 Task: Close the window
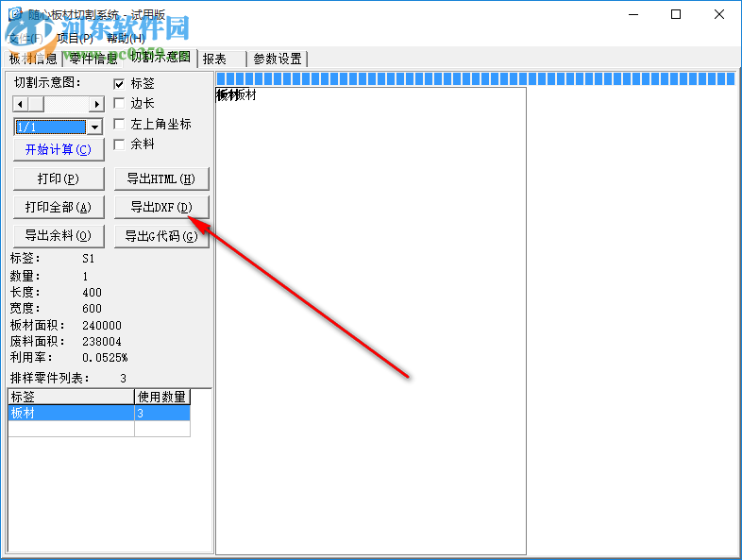point(718,15)
